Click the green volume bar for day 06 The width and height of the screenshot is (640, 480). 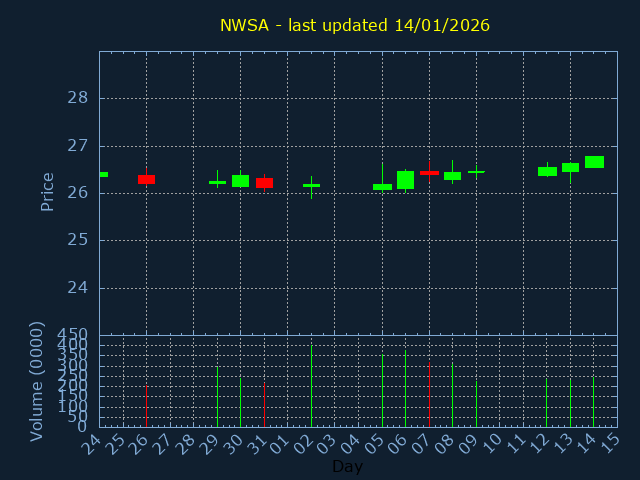pos(405,389)
